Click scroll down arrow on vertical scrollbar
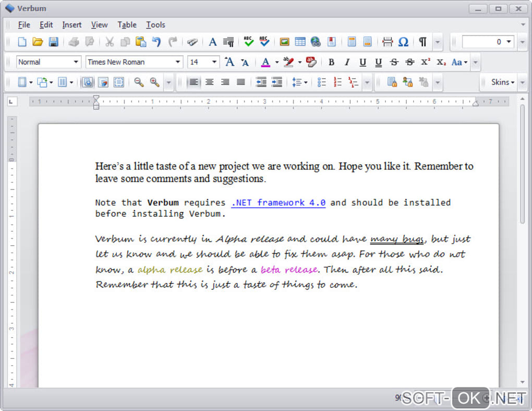Image resolution: width=532 pixels, height=411 pixels. (x=523, y=382)
